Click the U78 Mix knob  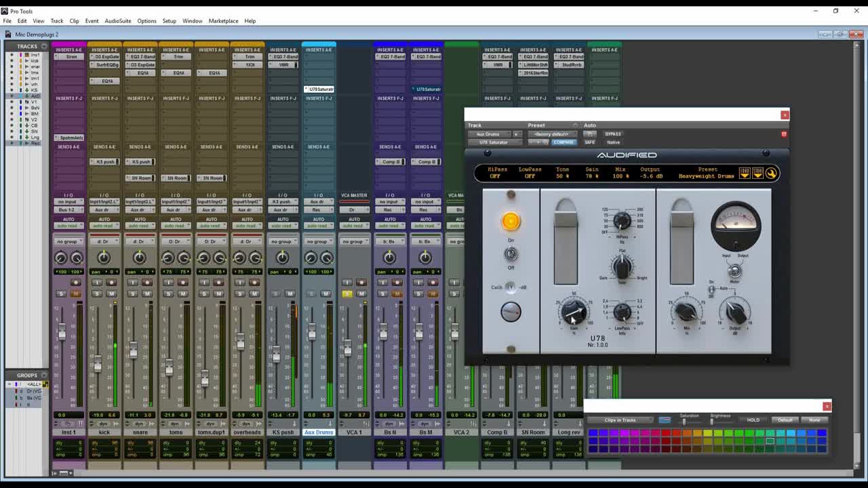[686, 312]
